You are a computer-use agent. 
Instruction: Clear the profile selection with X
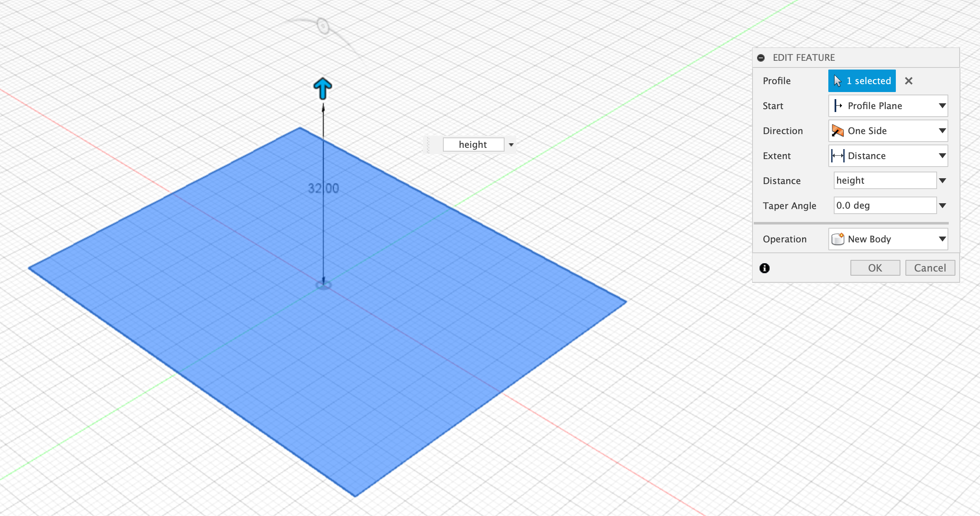[x=909, y=81]
